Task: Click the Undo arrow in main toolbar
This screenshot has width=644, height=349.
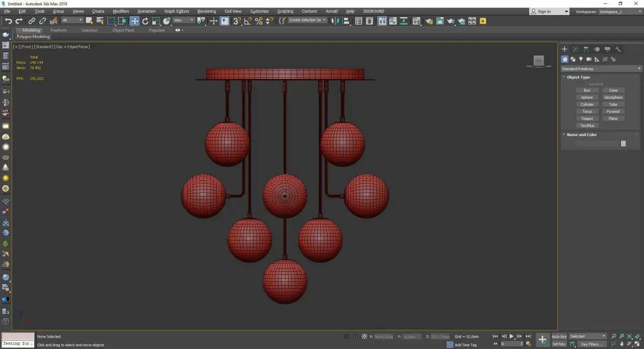Action: 8,21
